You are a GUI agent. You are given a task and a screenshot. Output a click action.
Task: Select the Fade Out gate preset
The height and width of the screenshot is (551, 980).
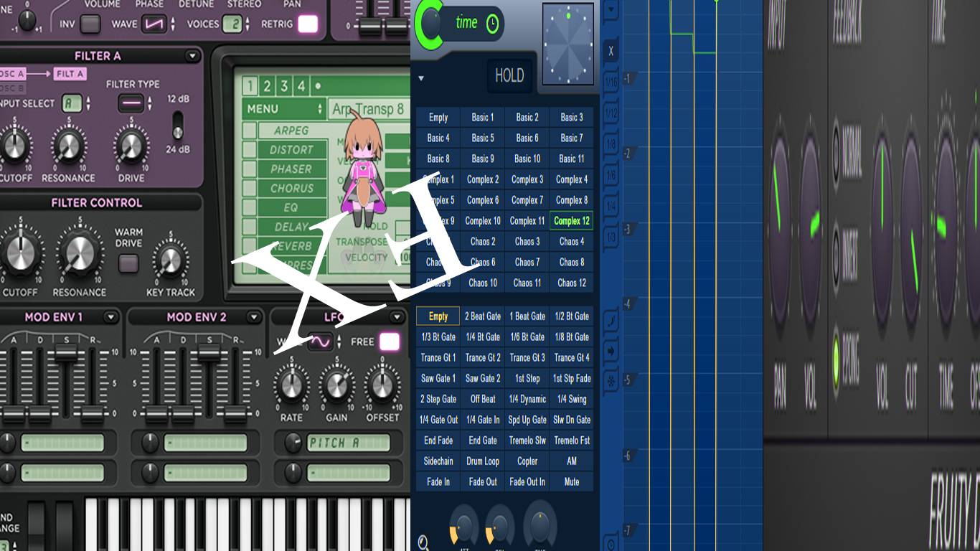pos(483,482)
